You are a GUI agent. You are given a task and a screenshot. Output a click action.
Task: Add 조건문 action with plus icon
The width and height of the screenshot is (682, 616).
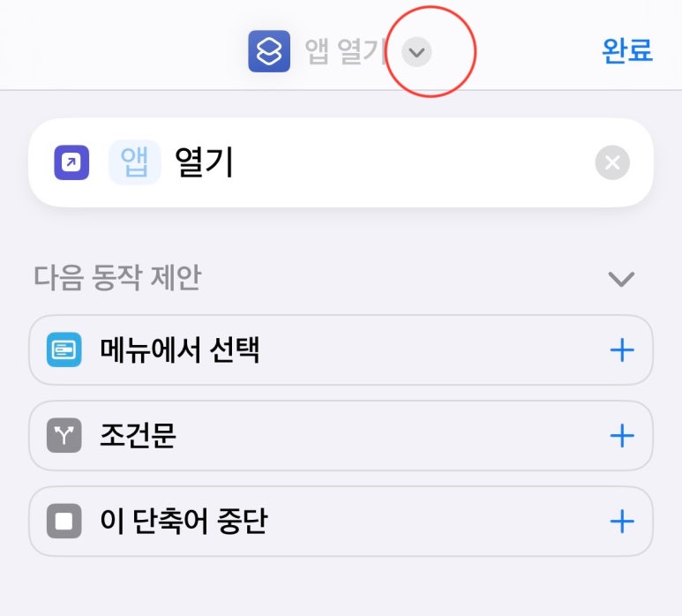tap(621, 435)
